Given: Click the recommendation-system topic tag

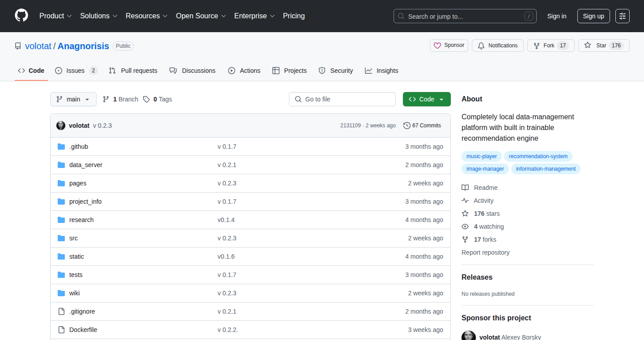Looking at the screenshot, I should [538, 156].
